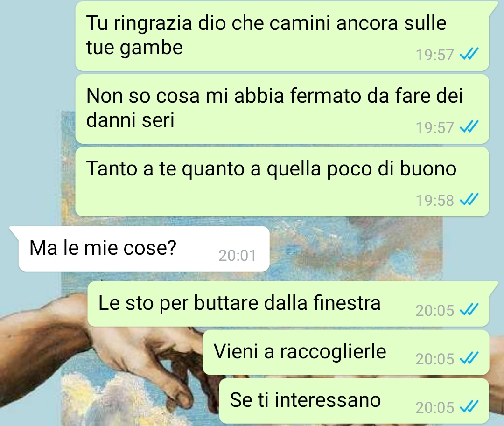
Task: Tap the blue ticks on 'Vieni a raccoglierle'
Action: (469, 358)
